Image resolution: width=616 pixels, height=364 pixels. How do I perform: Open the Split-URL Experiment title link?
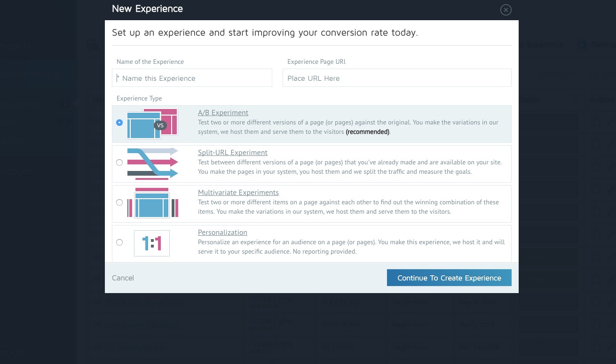click(233, 153)
